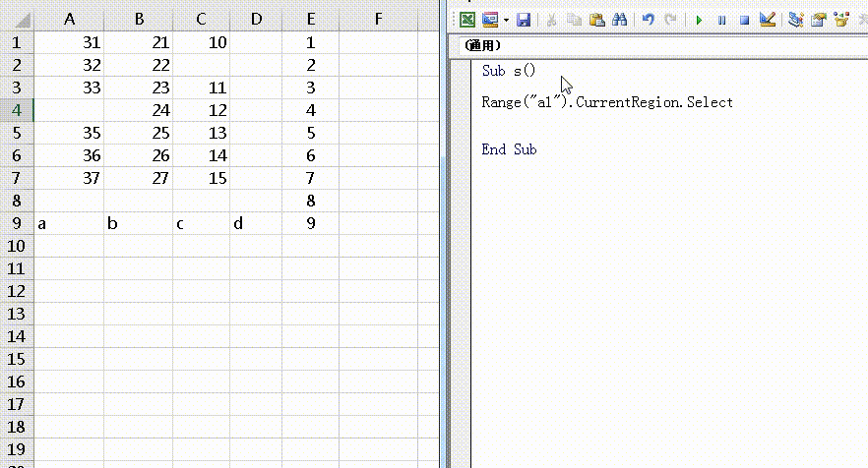Open the (通用) object dropdown
Screen dimensions: 868x468
click(x=663, y=45)
